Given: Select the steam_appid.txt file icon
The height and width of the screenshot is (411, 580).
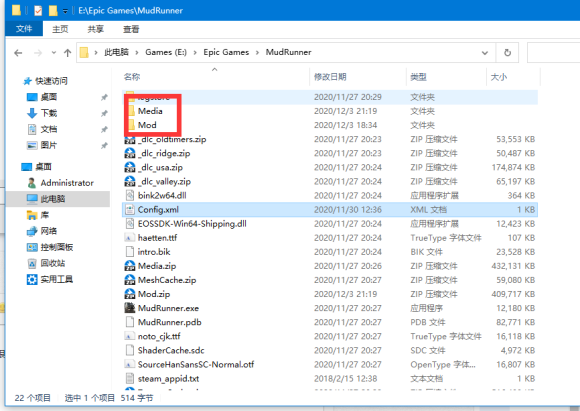Looking at the screenshot, I should (x=130, y=378).
